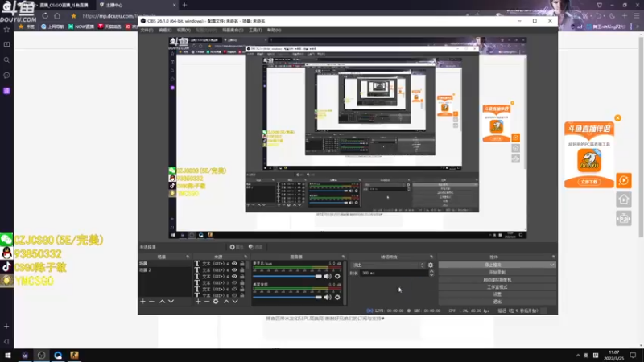The width and height of the screenshot is (644, 362).
Task: Open OBS 帮助(H) menu
Action: [274, 30]
